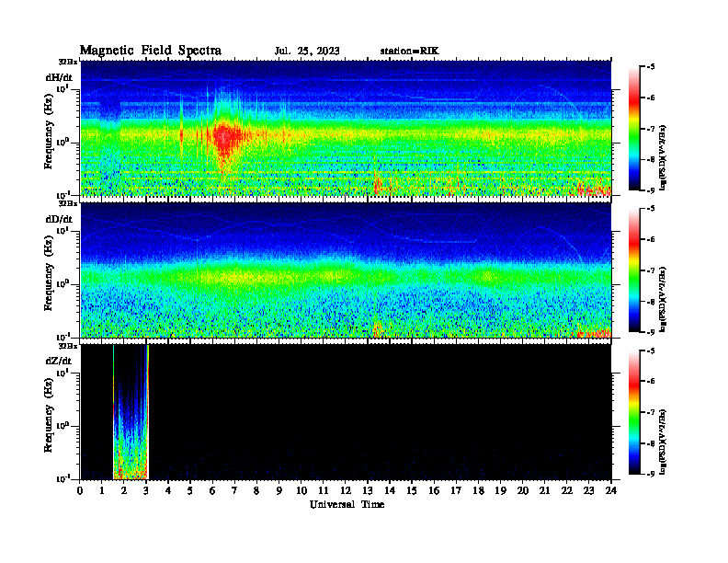This screenshot has height=563, width=728.
Task: Click hour "21" on the time axis
Action: 544,490
